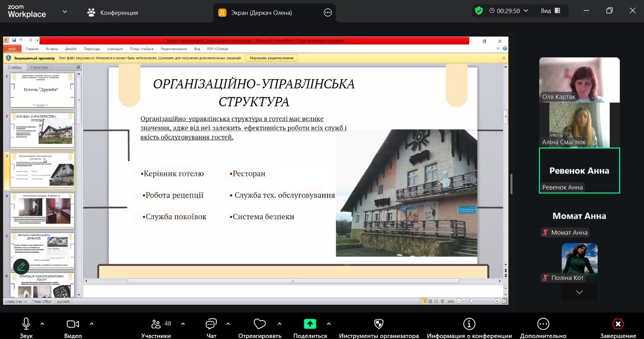Screen dimensions: 644x339
Task: Open the Участники list icon
Action: 156,324
